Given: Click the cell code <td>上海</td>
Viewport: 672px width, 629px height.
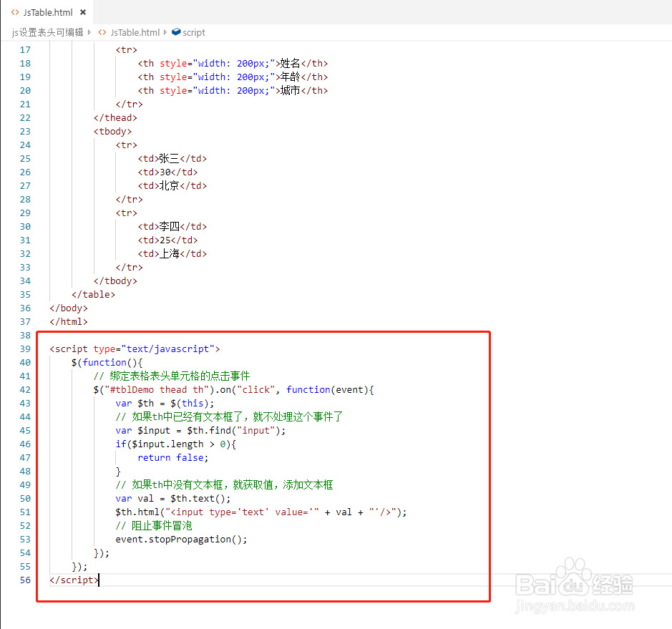Looking at the screenshot, I should [172, 253].
